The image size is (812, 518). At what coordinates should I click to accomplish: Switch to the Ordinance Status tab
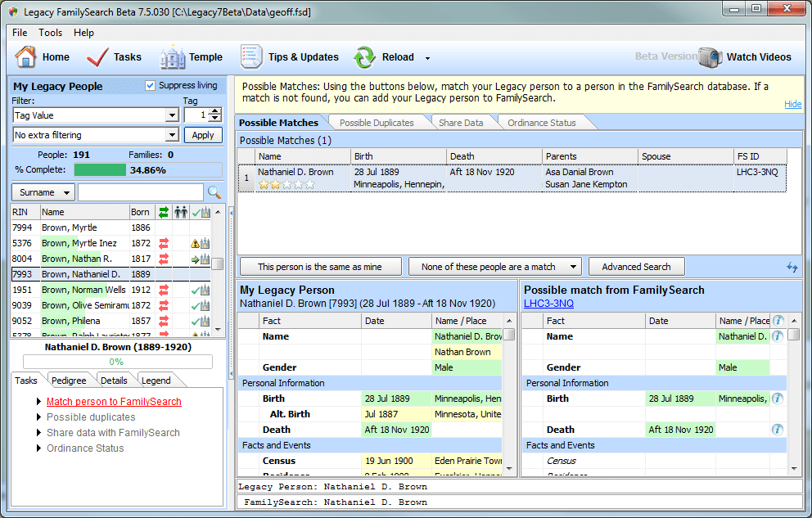tap(542, 123)
